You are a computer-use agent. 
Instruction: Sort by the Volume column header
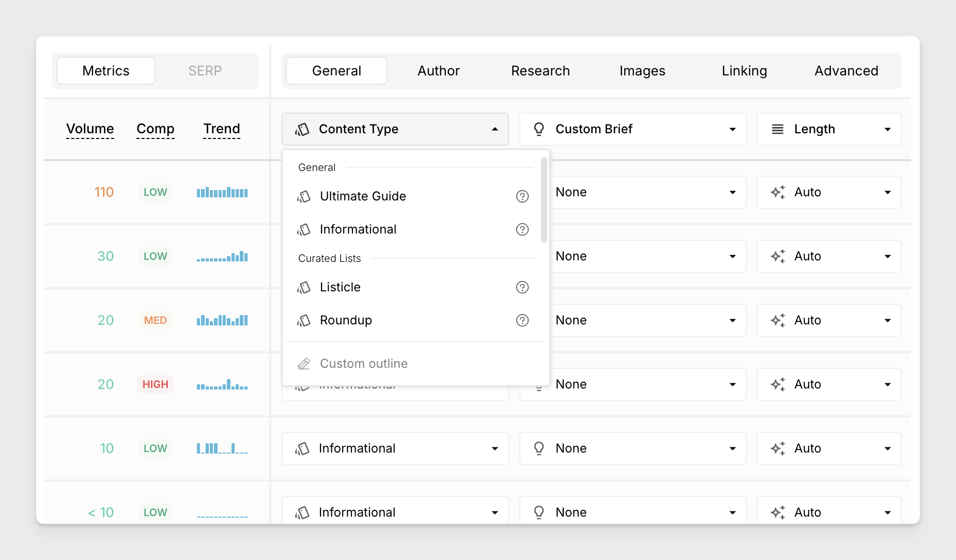[x=90, y=129]
